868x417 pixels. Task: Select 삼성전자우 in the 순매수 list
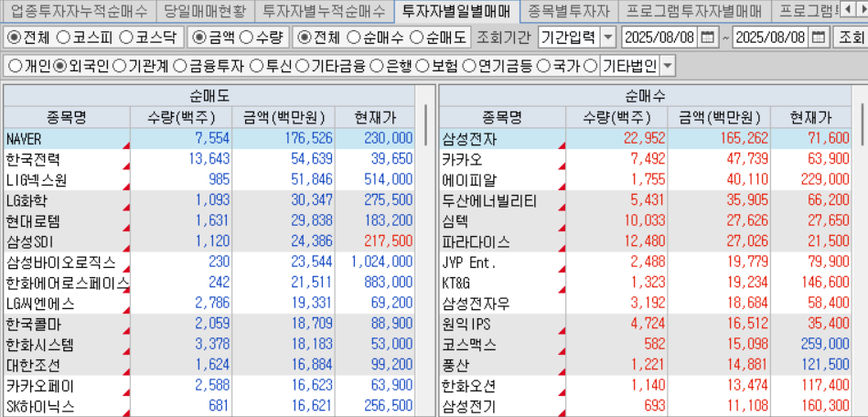(x=476, y=304)
